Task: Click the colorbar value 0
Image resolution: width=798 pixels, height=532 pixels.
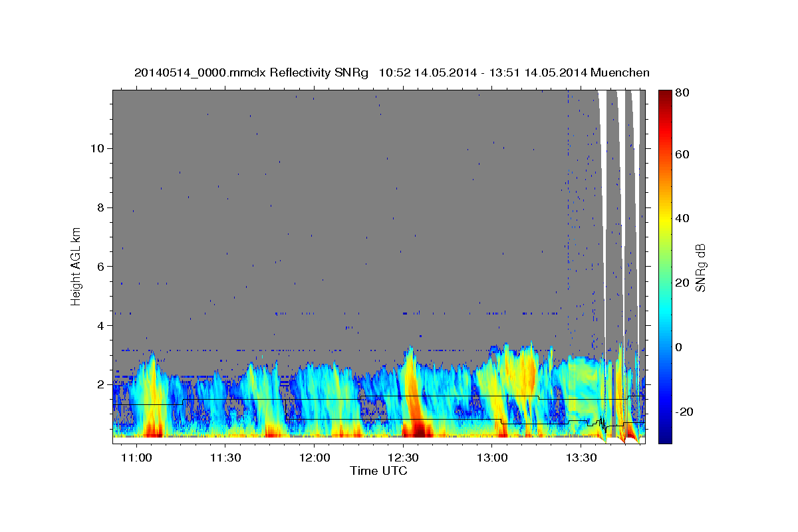Action: [680, 348]
